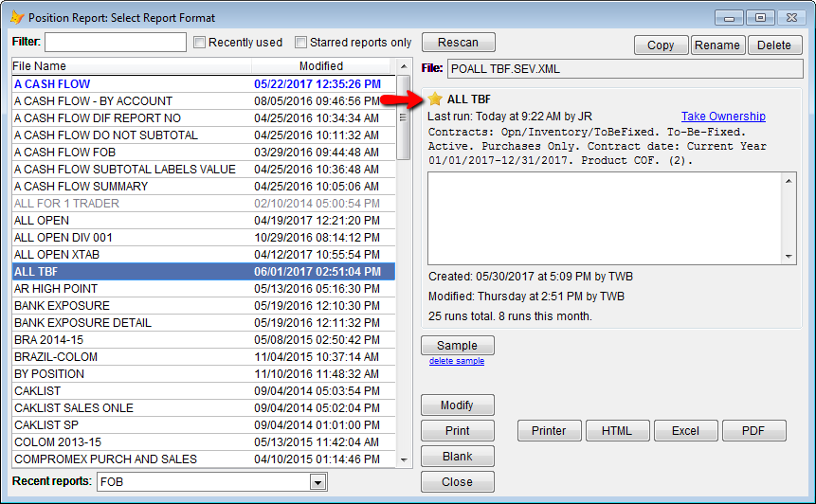This screenshot has width=816, height=504.
Task: Select the BANK EXPOSURE DETAIL row
Action: 204,323
